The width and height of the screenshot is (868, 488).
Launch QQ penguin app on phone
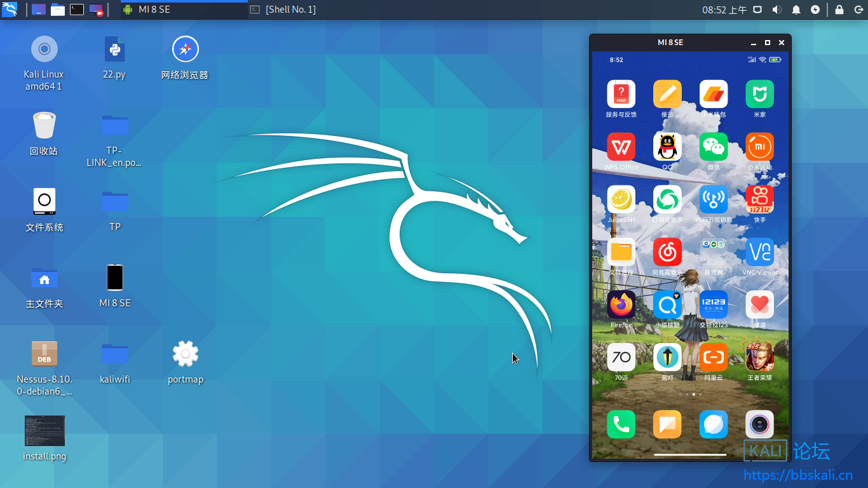coord(667,147)
